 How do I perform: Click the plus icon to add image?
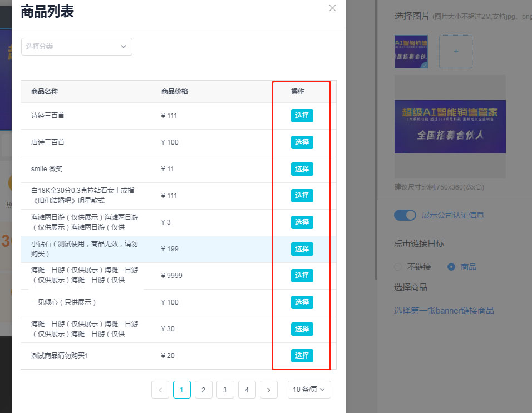pyautogui.click(x=456, y=52)
